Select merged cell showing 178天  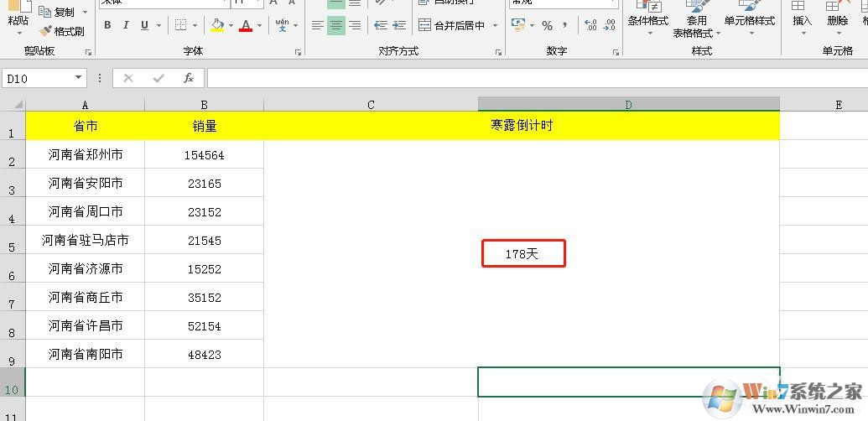(x=522, y=253)
